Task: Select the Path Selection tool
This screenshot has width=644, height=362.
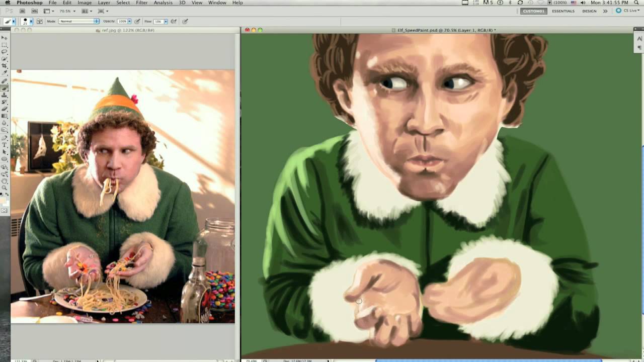Action: (x=5, y=151)
